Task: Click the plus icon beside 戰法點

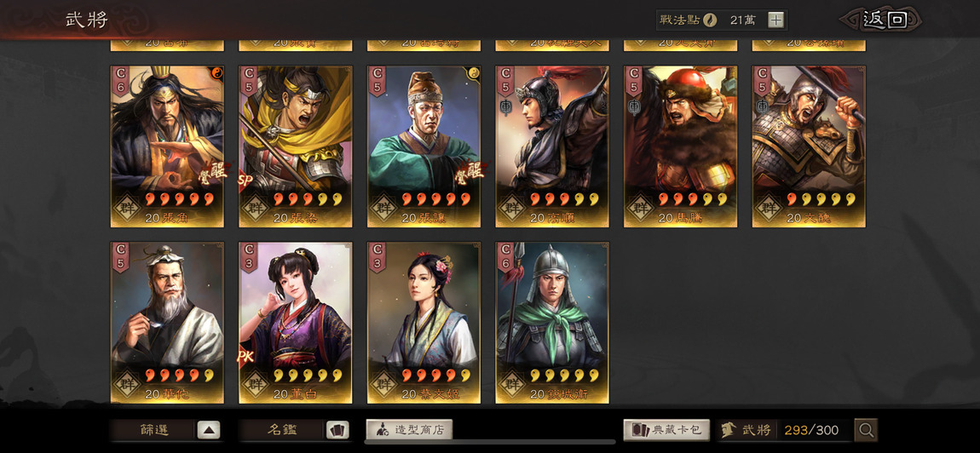Action: [x=775, y=20]
